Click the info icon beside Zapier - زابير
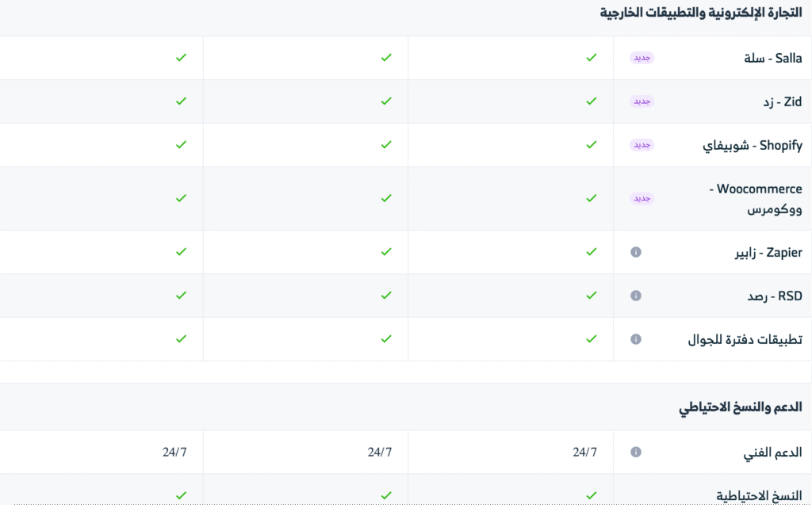This screenshot has width=812, height=508. (x=635, y=252)
